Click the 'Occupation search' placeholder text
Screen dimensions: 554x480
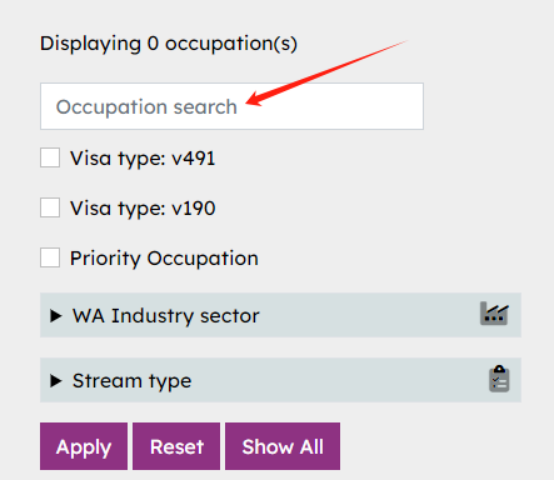coord(146,107)
